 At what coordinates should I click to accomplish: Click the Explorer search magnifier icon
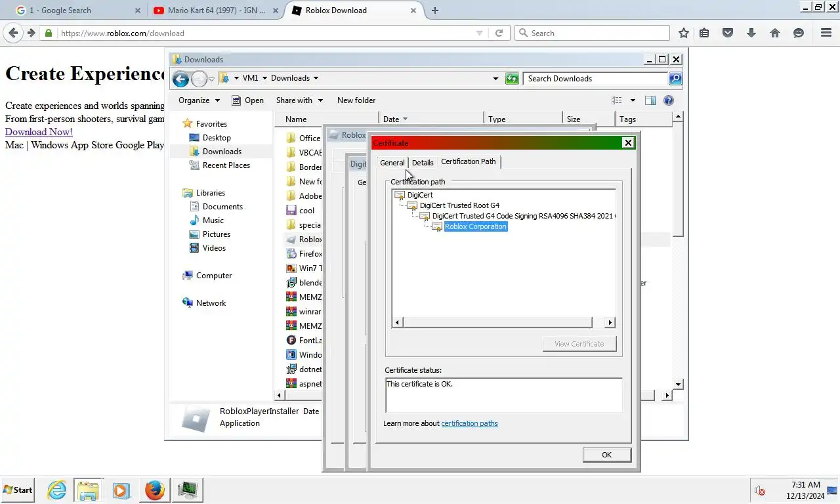pyautogui.click(x=675, y=79)
